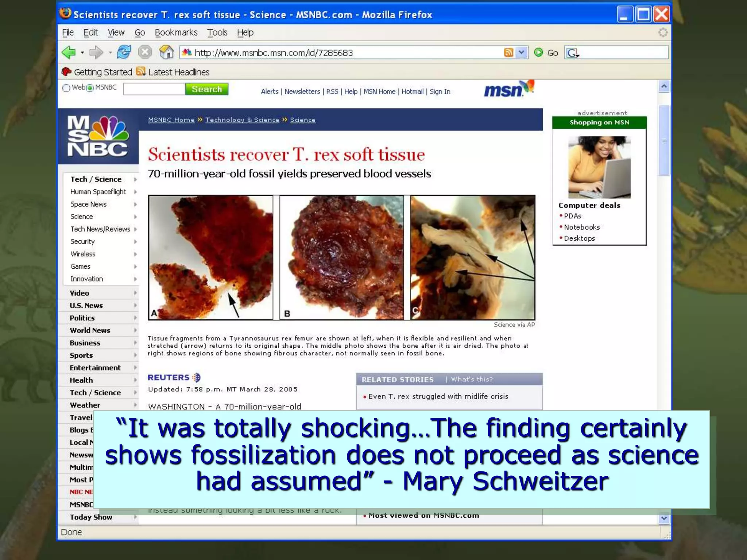The width and height of the screenshot is (747, 560).
Task: Click the green Search button
Action: pyautogui.click(x=206, y=89)
